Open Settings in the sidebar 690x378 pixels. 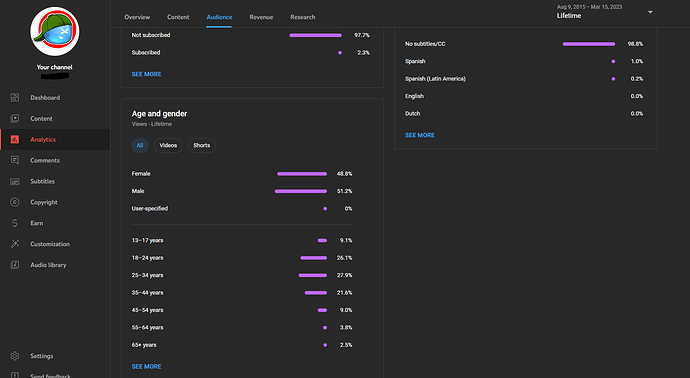tap(42, 356)
